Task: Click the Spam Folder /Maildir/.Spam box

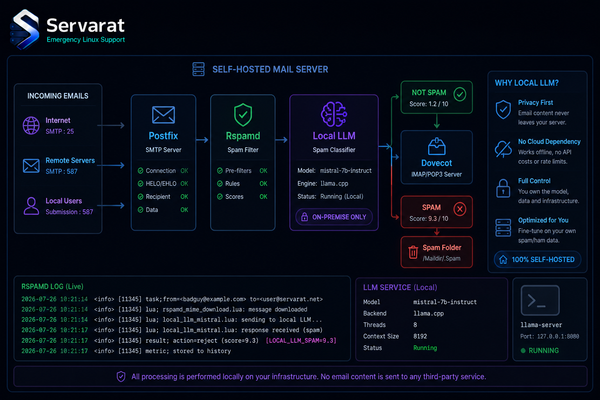Action: point(437,252)
